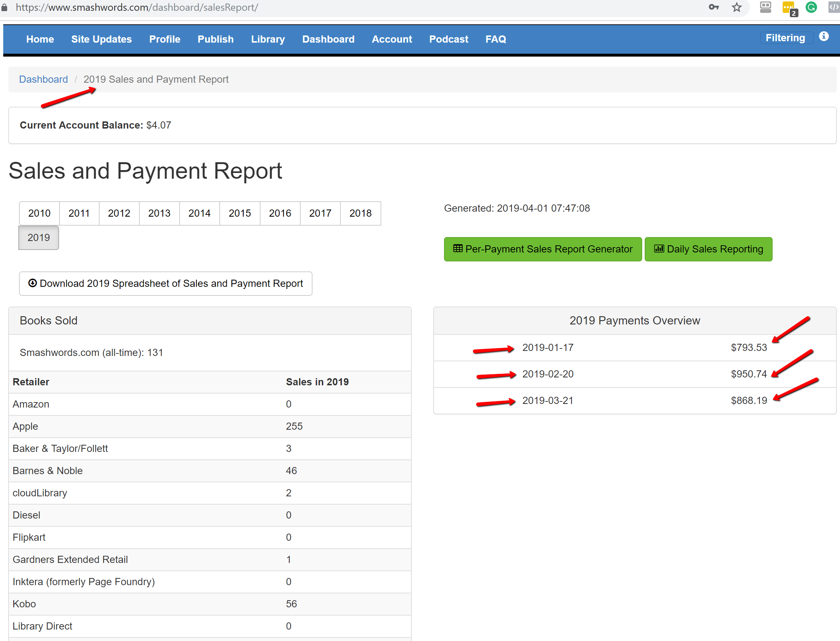Viewport: 840px width, 641px height.
Task: Switch to the 2016 year tab
Action: 280,213
